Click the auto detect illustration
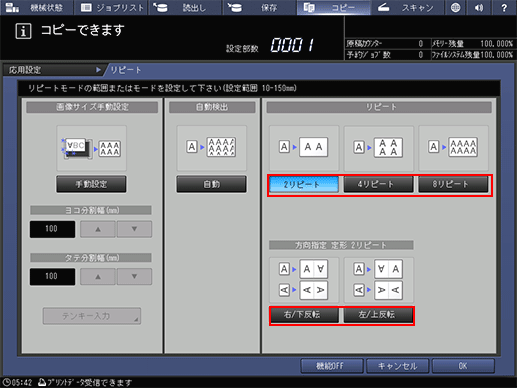This screenshot has width=517, height=388. (212, 148)
